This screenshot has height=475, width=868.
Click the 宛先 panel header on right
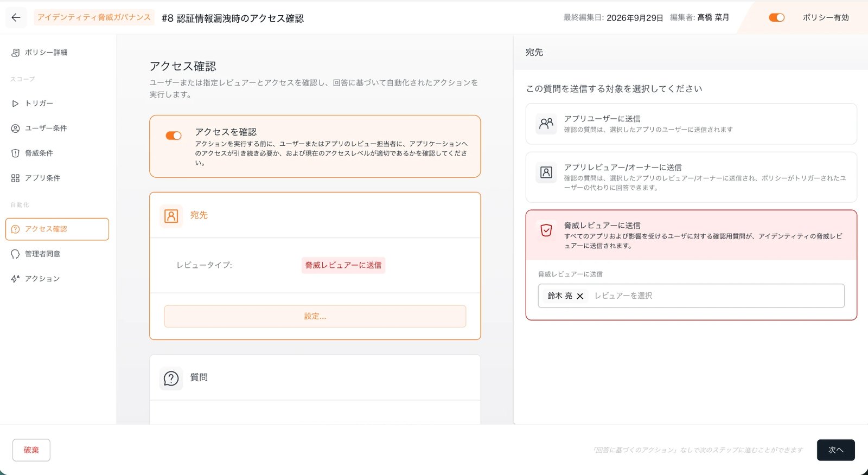point(534,52)
